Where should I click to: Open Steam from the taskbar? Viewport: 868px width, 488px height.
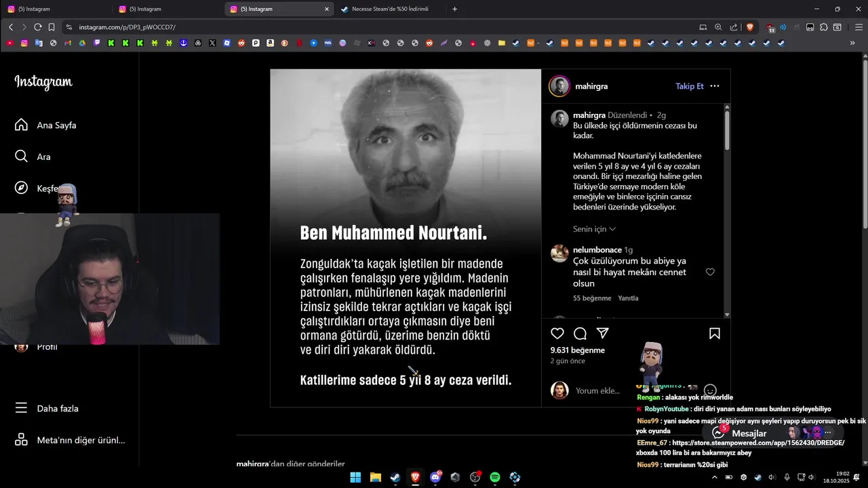click(395, 477)
